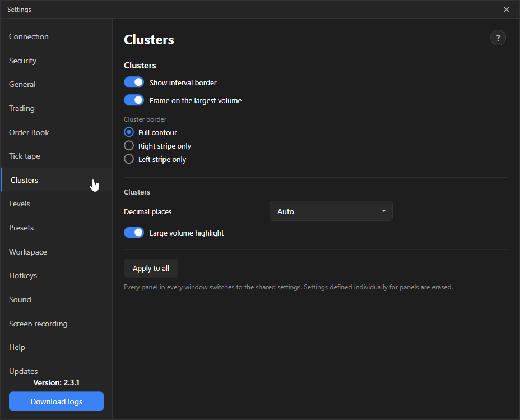Close the Settings window
The height and width of the screenshot is (420, 520).
(x=507, y=10)
